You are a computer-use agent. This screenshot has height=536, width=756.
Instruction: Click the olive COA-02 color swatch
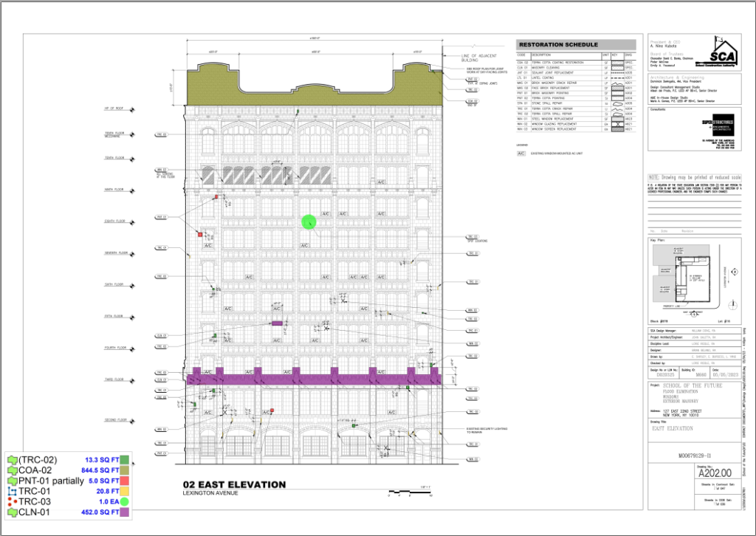click(x=124, y=470)
